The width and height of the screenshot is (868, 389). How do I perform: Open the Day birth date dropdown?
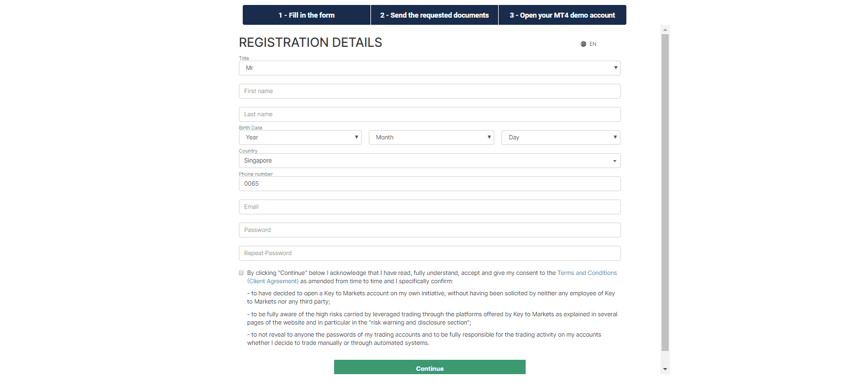click(560, 137)
